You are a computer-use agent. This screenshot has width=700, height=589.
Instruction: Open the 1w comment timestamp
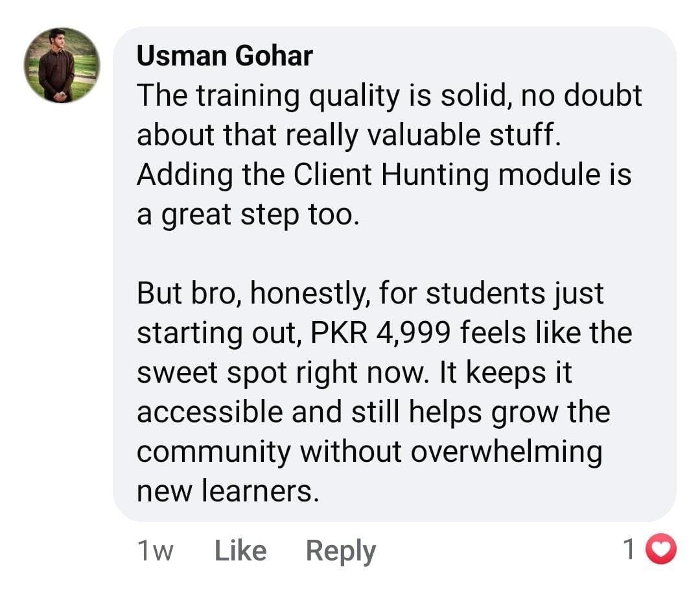(156, 551)
